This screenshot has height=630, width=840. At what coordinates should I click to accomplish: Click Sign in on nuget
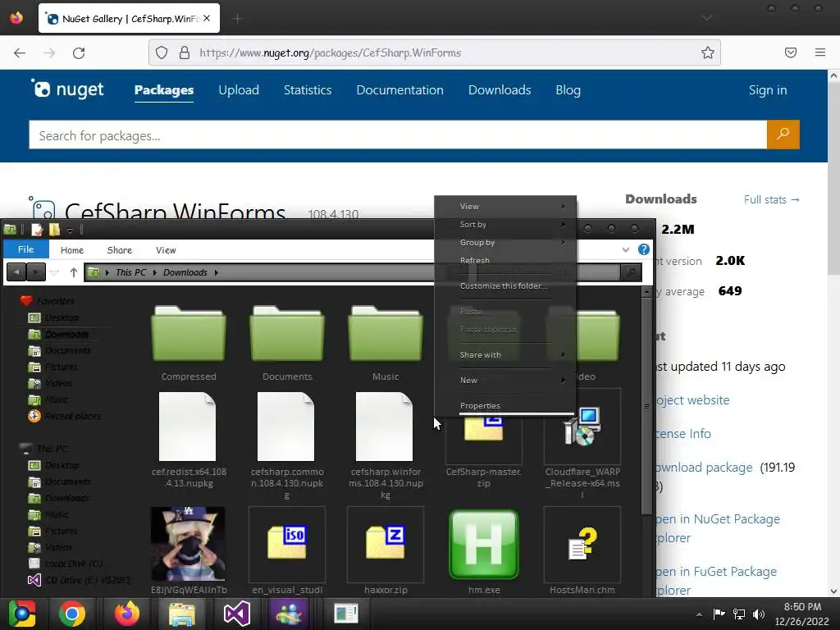click(x=768, y=89)
